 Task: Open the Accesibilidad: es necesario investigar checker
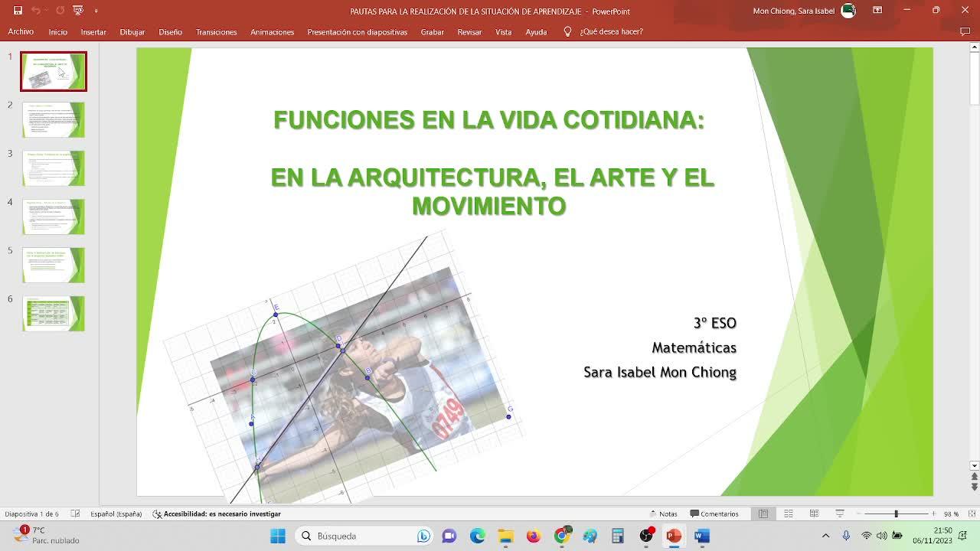point(217,514)
